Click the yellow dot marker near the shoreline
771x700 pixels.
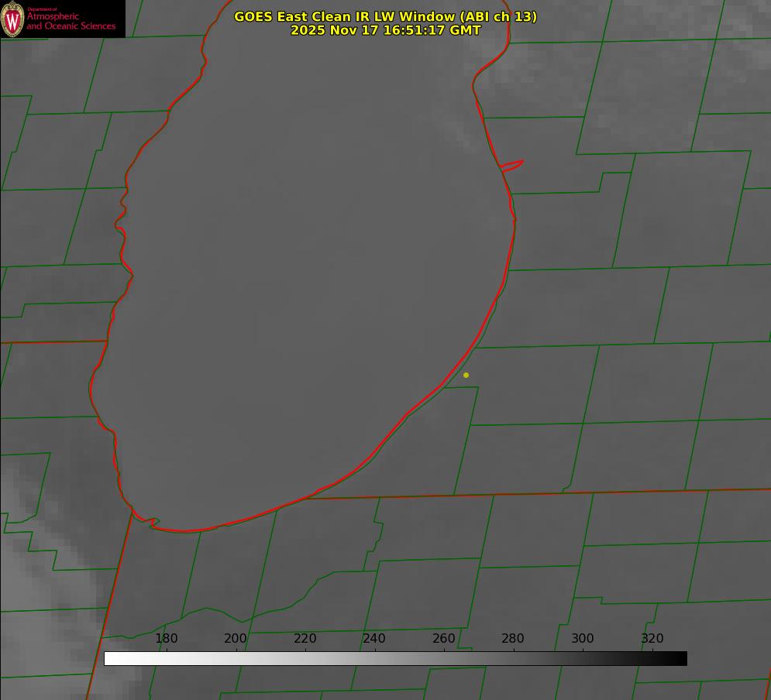click(x=466, y=376)
